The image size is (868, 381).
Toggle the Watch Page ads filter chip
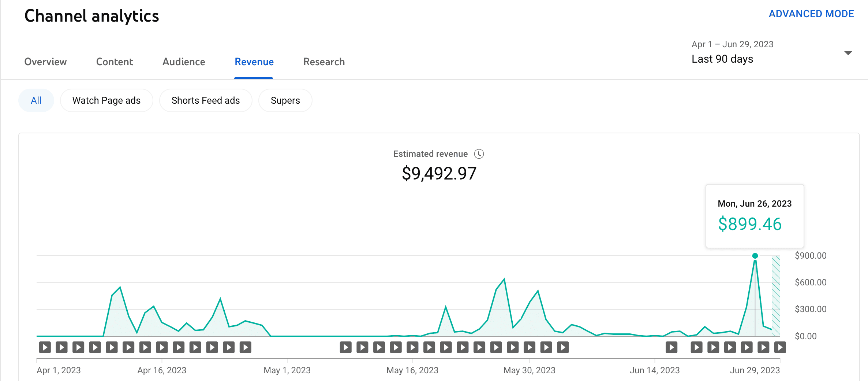tap(106, 100)
